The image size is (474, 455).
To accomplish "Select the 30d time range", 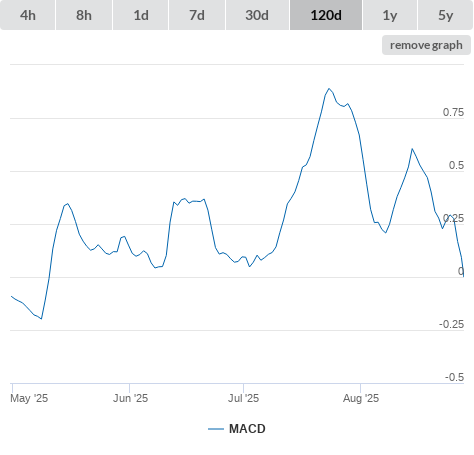I will coord(257,15).
